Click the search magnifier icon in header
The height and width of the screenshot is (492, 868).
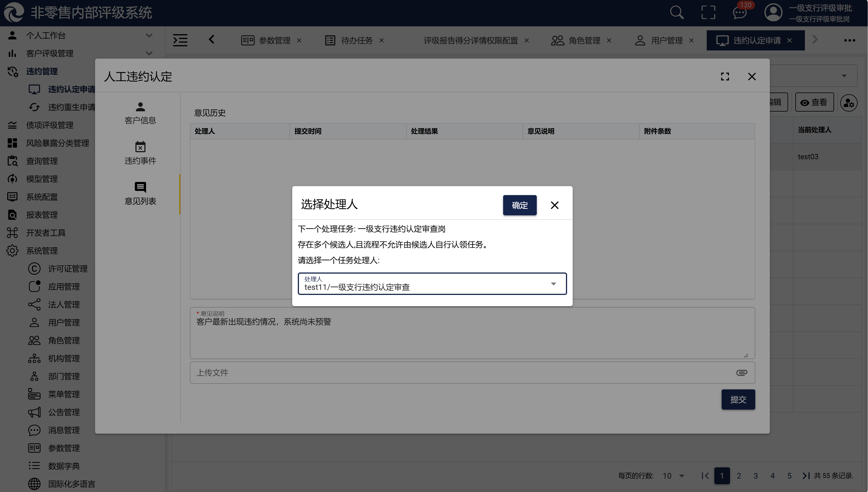tap(676, 13)
